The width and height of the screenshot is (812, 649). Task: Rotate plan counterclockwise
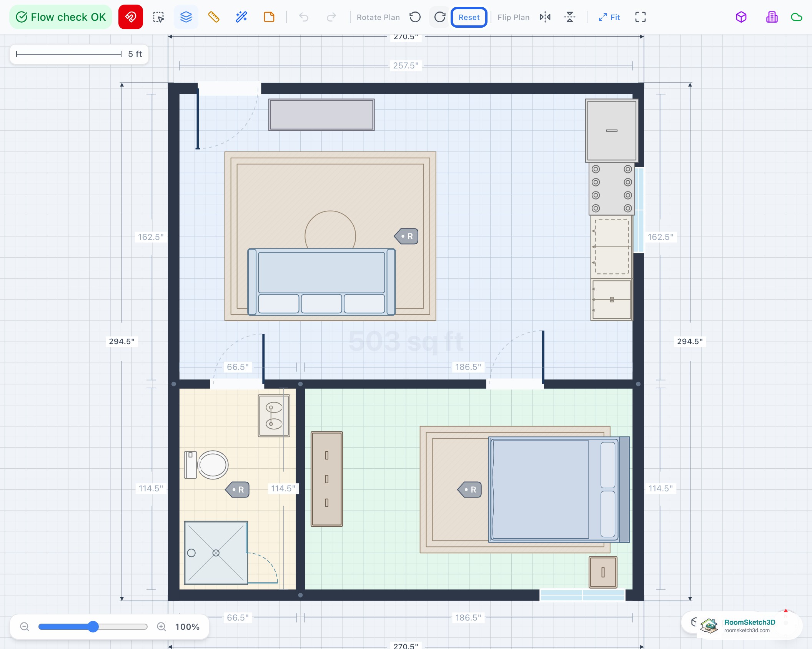(415, 17)
